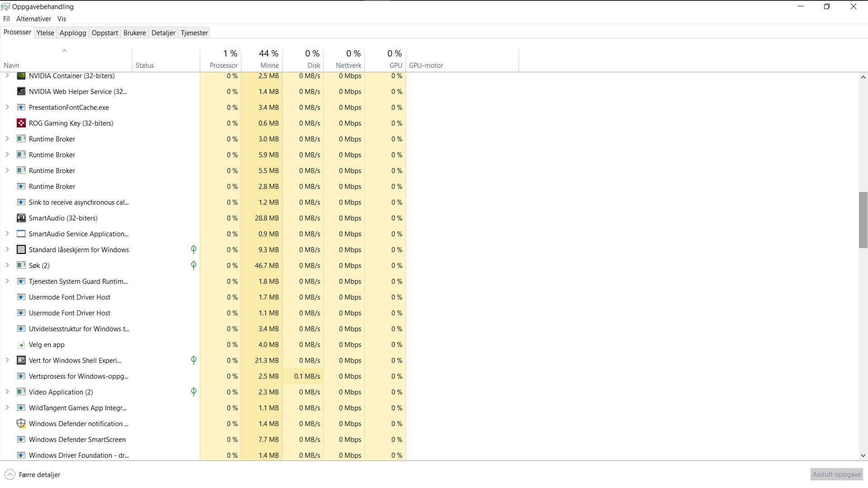The height and width of the screenshot is (488, 868).
Task: Open the Fil menu
Action: click(x=6, y=19)
